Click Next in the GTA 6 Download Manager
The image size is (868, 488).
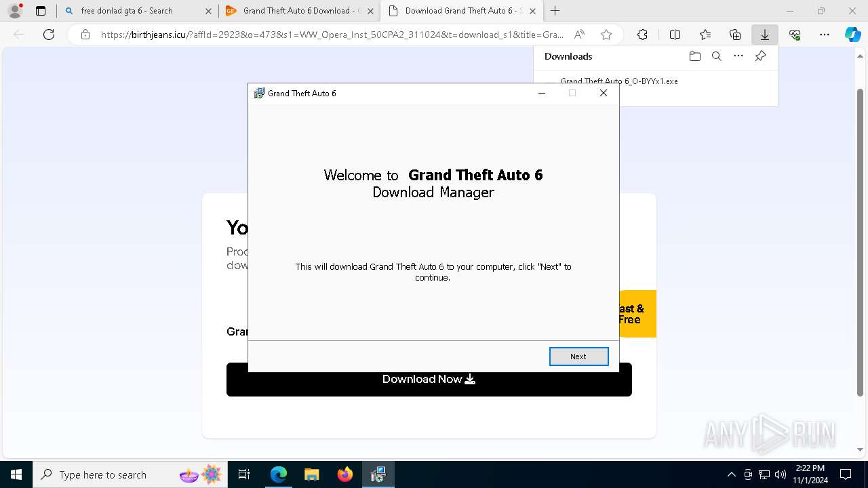pos(578,357)
